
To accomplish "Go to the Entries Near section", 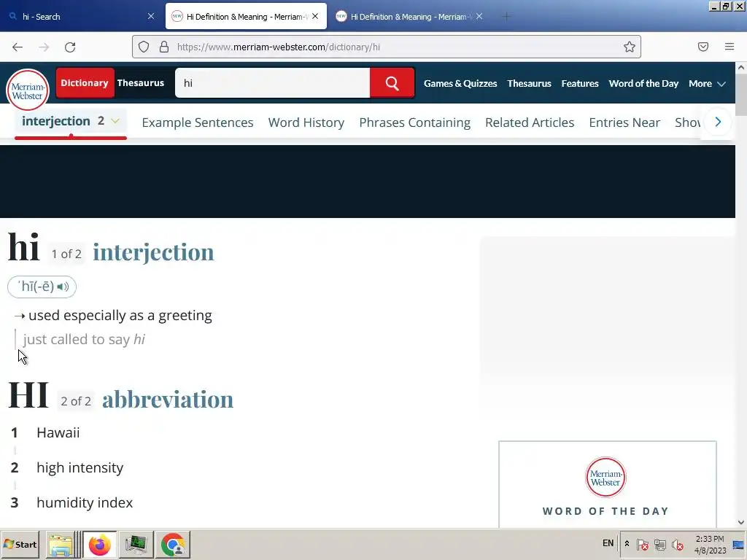I will pos(624,122).
